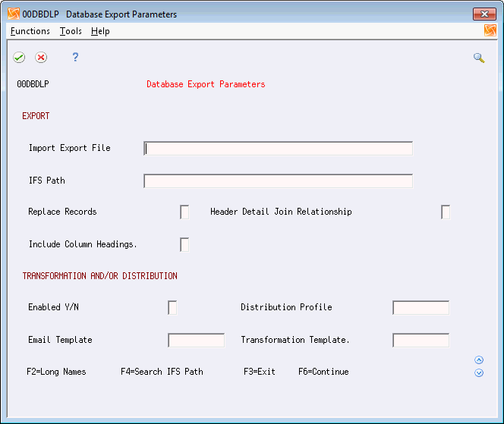Click the EXPORT section heading
The height and width of the screenshot is (424, 504).
point(36,116)
